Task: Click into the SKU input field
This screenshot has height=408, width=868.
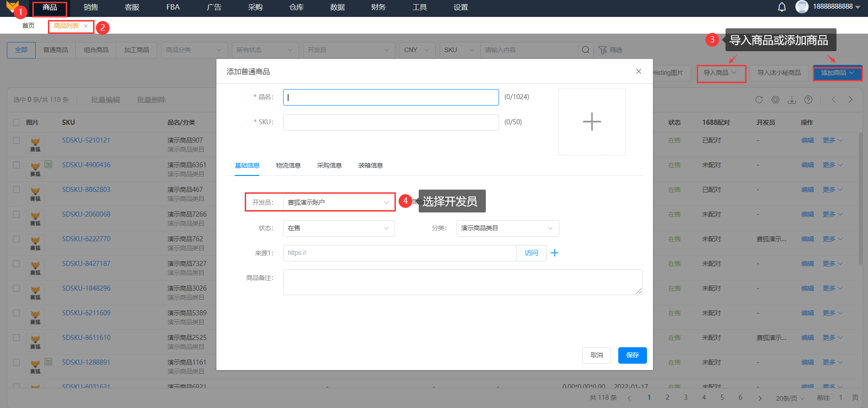Action: [390, 122]
